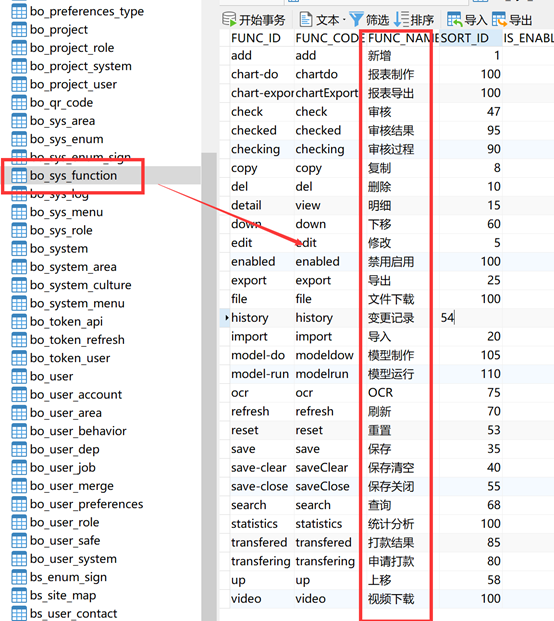Click the table list vertical scrollbar
The image size is (554, 621).
click(209, 387)
